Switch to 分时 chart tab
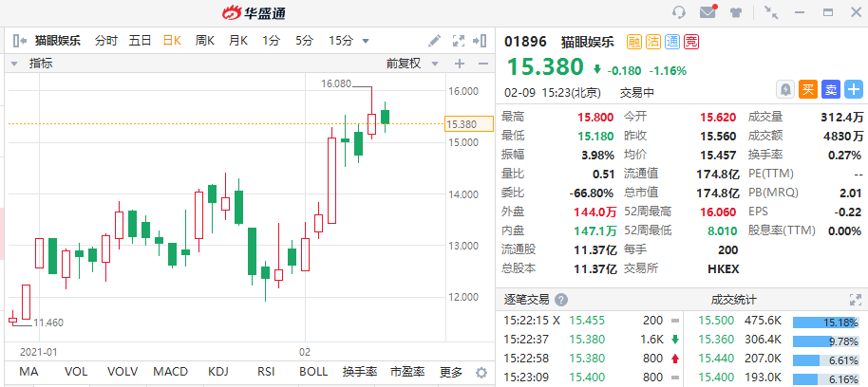The height and width of the screenshot is (387, 868). point(105,41)
